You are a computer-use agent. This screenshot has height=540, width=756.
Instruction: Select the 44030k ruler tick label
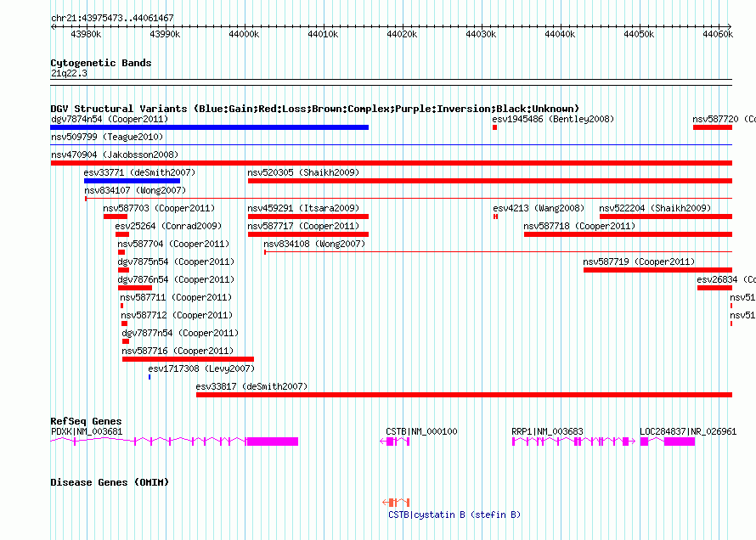click(481, 34)
